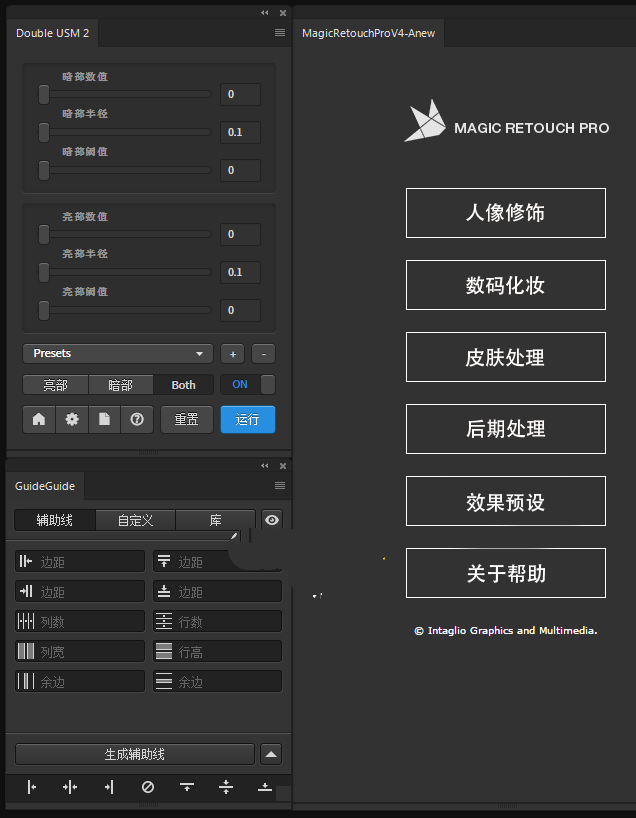Open the 关于帮助 section
The height and width of the screenshot is (818, 636).
click(x=506, y=573)
